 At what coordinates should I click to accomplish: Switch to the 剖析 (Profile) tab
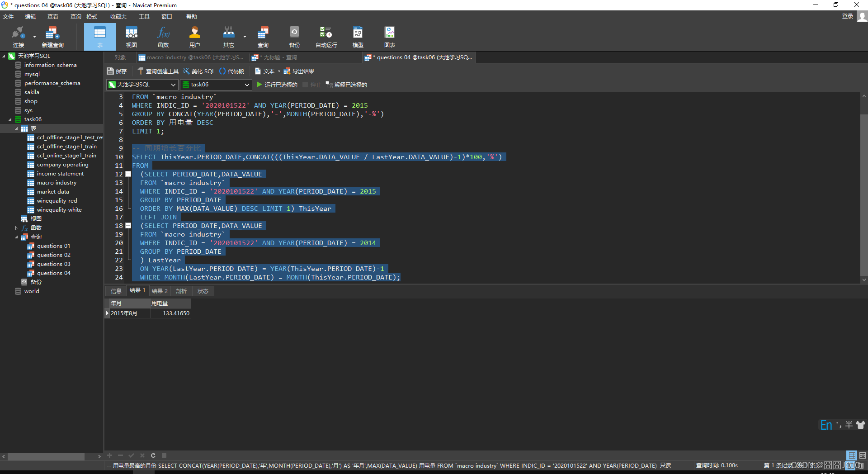[181, 291]
